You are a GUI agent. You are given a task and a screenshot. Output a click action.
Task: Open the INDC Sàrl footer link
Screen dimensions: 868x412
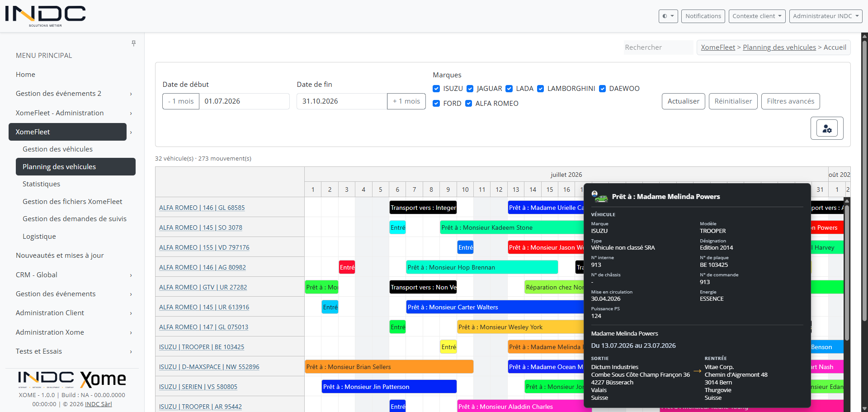(98, 404)
